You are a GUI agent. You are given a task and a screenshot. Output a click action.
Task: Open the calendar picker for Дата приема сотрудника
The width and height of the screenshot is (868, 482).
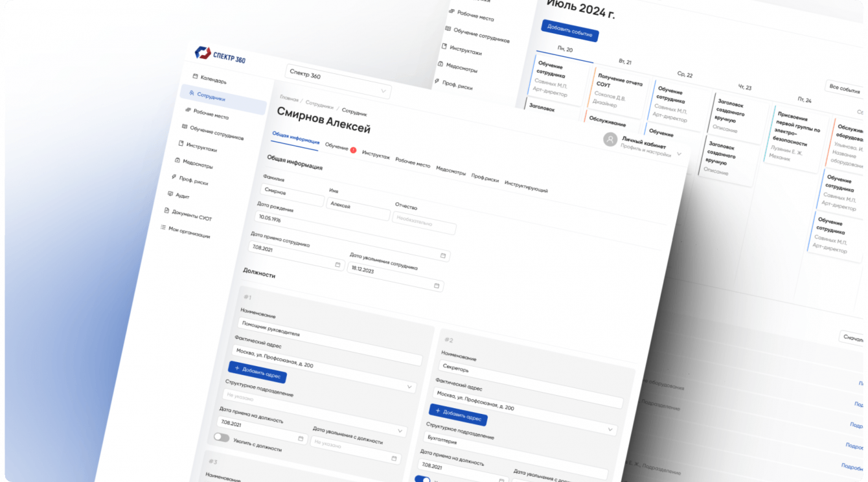pos(337,264)
